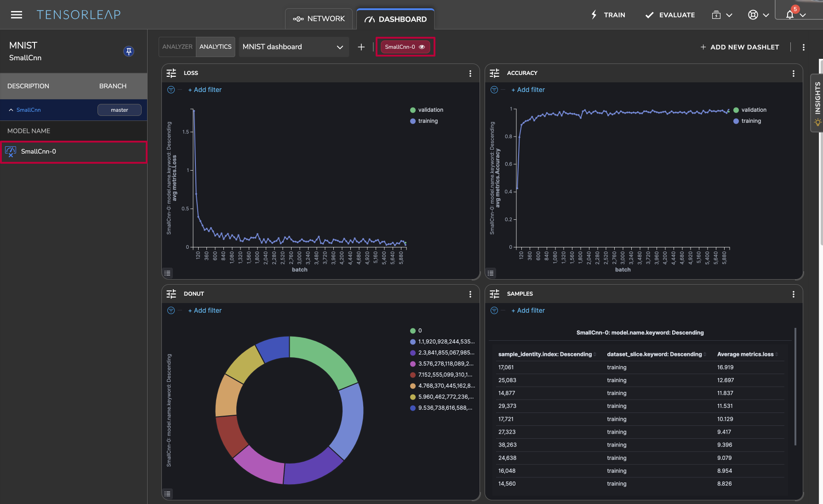Open the hamburger menu
The image size is (823, 504).
[17, 15]
